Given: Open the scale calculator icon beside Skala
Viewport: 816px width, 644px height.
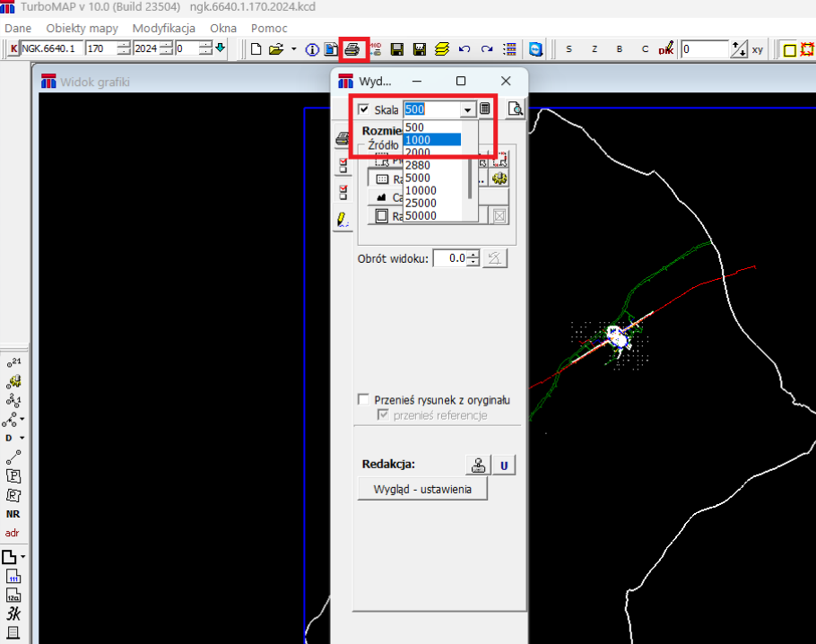Looking at the screenshot, I should tap(485, 109).
